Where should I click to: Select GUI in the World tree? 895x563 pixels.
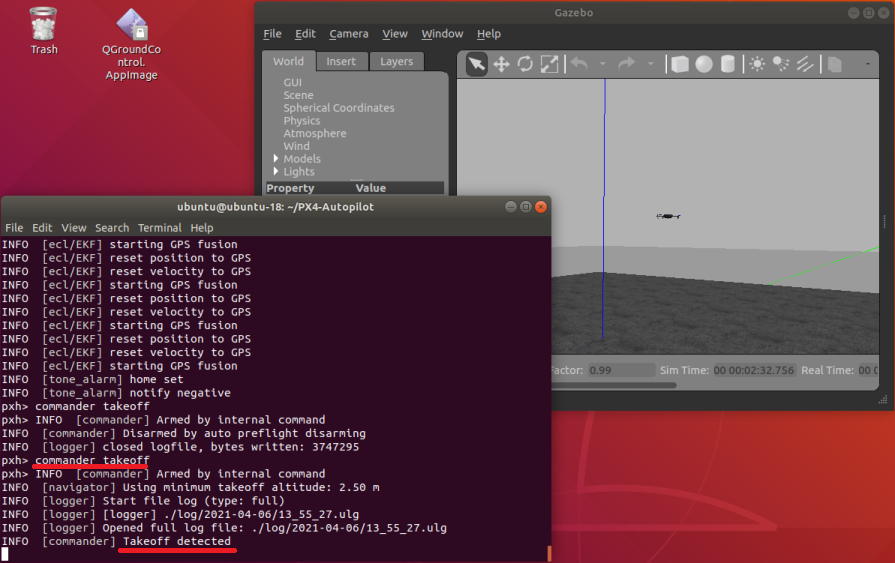[x=292, y=83]
